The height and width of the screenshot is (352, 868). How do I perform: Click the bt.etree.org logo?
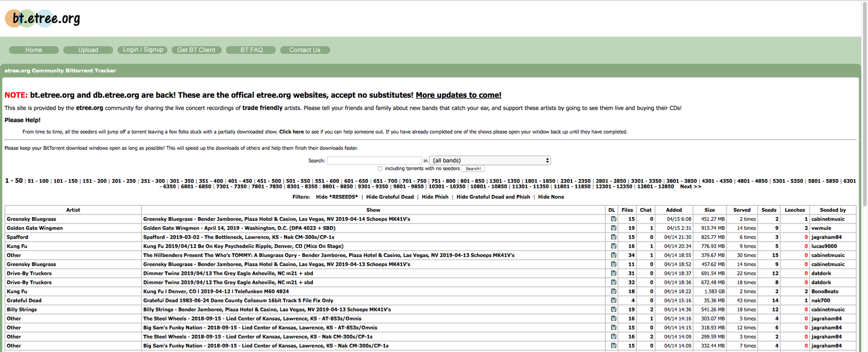(42, 18)
